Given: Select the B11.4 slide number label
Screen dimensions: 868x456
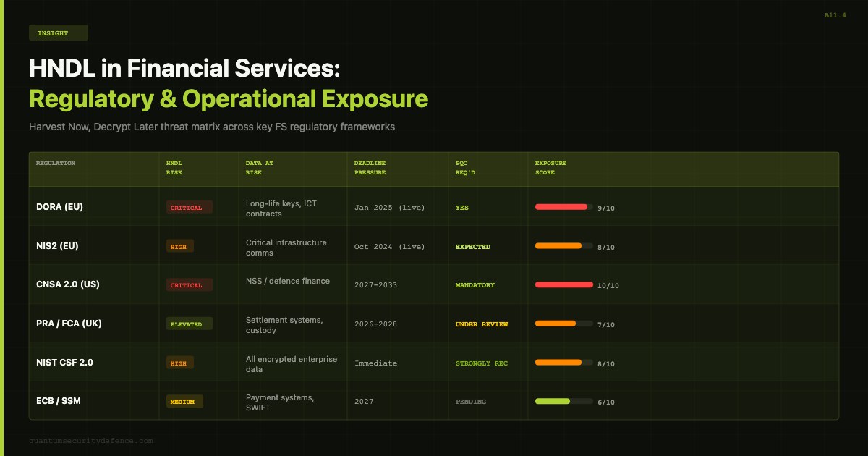Looking at the screenshot, I should [835, 14].
